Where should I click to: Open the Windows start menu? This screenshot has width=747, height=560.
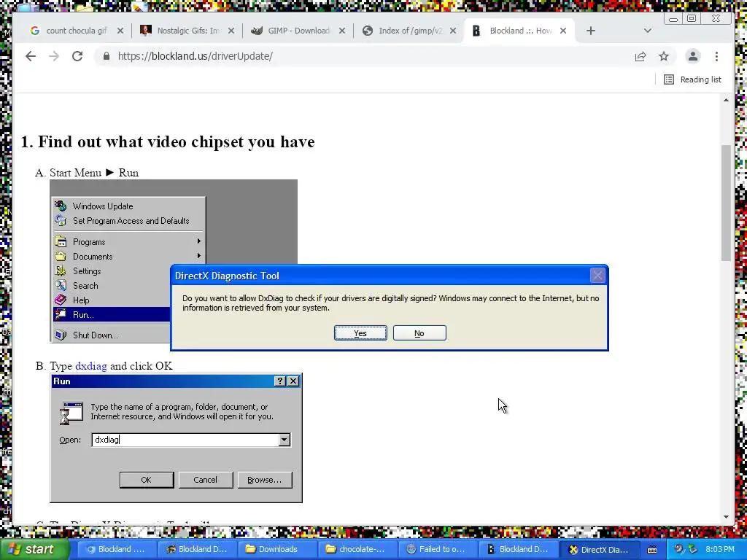[34, 549]
